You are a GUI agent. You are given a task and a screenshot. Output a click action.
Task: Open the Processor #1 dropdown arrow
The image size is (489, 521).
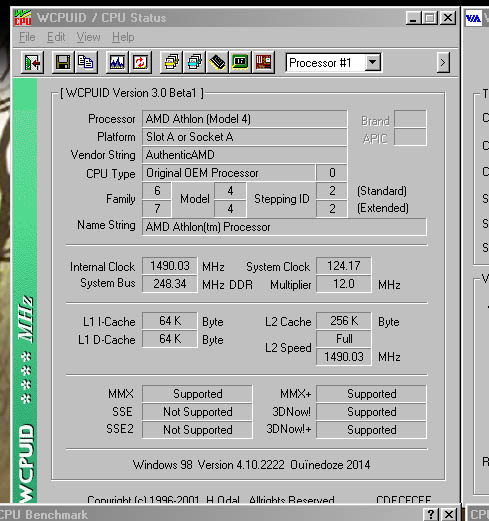373,62
